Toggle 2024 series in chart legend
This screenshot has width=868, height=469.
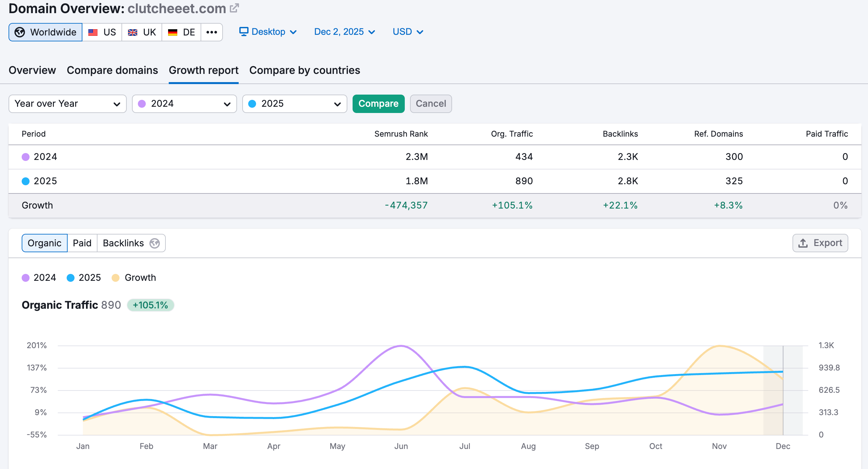coord(39,278)
